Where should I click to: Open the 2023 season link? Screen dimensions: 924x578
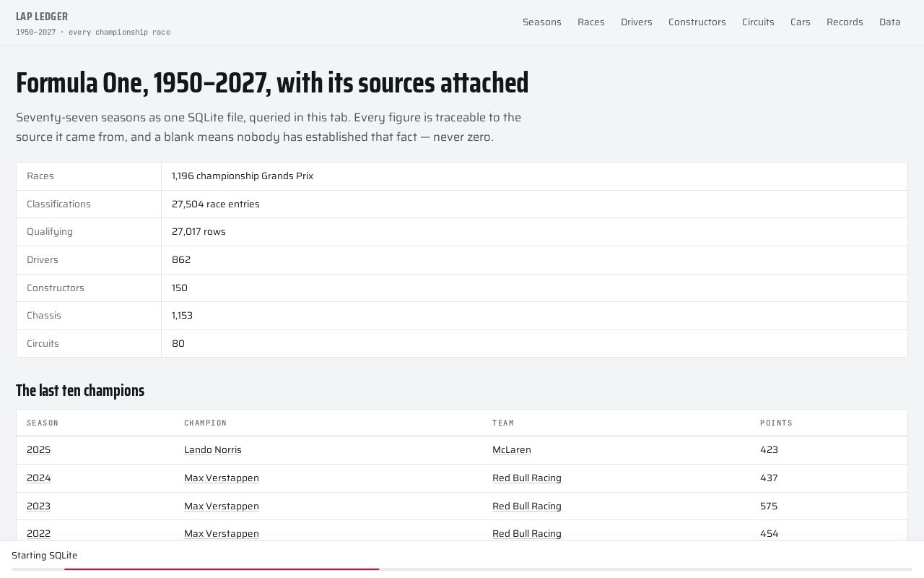click(38, 506)
